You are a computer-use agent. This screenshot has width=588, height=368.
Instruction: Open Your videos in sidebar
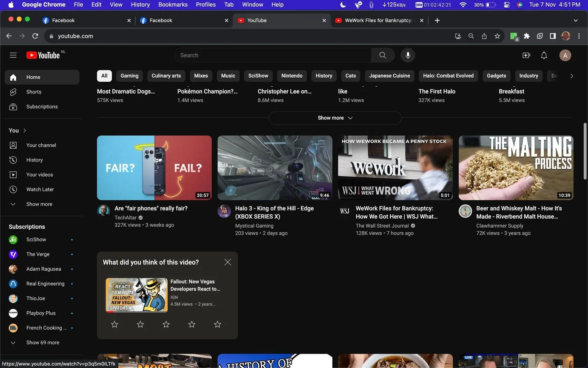pos(41,175)
